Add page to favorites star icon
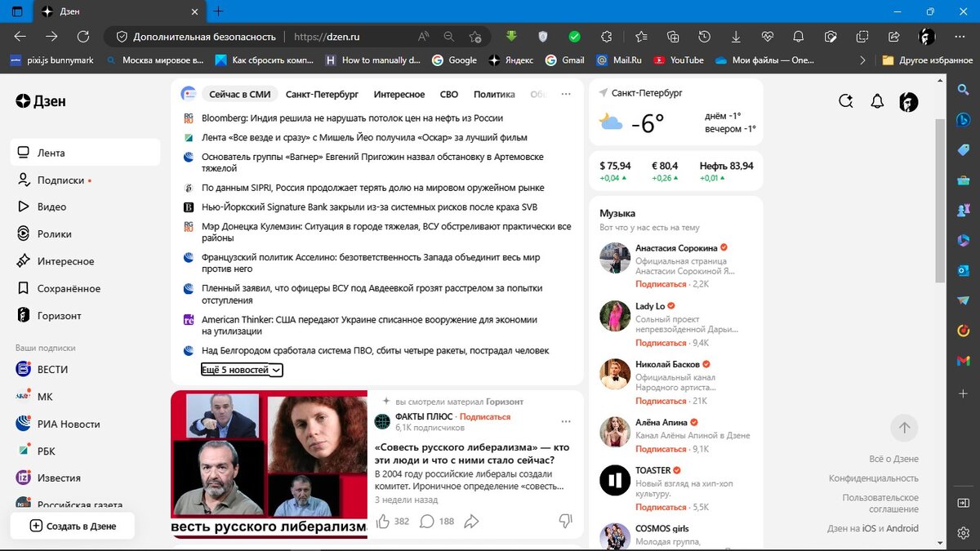This screenshot has height=551, width=980. (475, 37)
